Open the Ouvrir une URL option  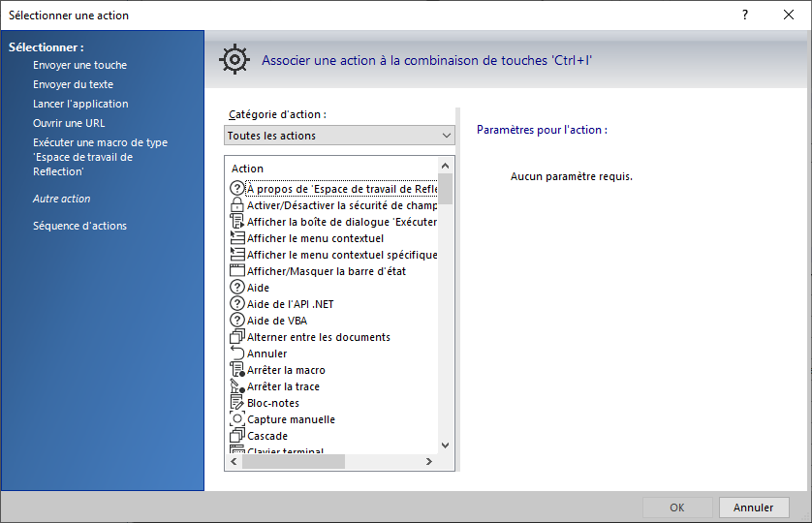click(69, 123)
